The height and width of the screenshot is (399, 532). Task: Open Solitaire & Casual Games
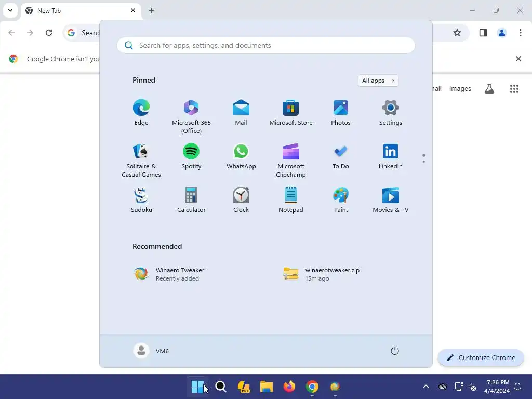(x=141, y=160)
